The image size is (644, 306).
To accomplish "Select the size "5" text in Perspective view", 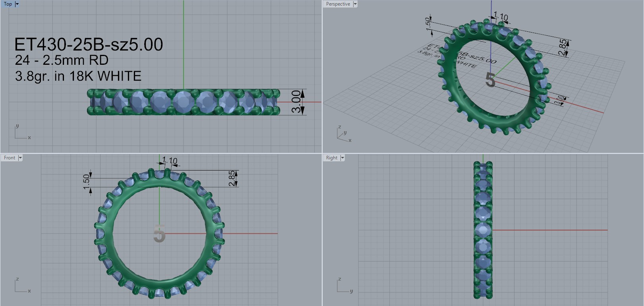I will pos(490,80).
